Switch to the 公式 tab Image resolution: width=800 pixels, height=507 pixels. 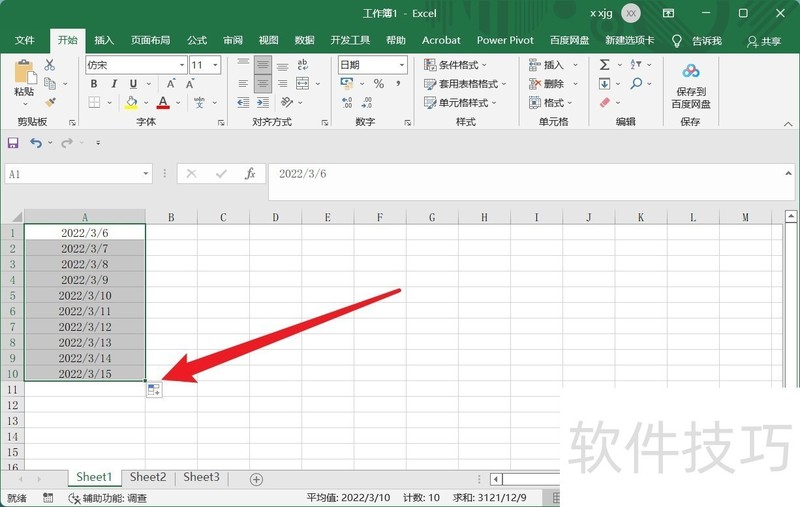point(196,40)
